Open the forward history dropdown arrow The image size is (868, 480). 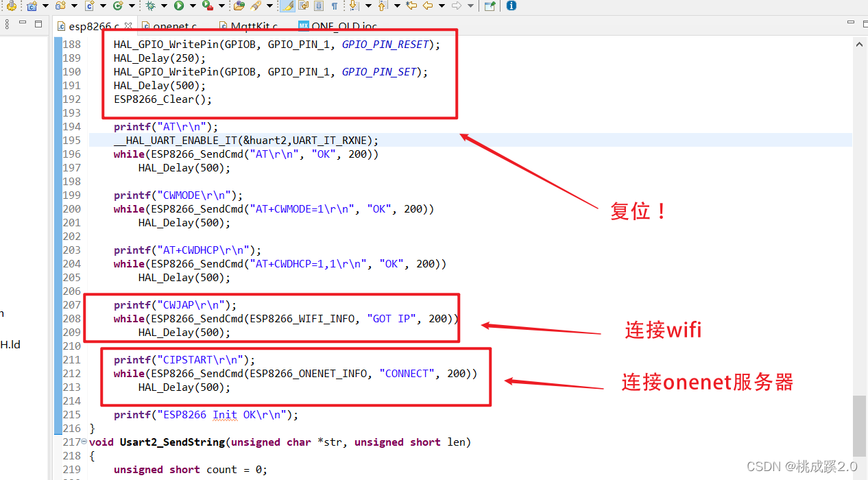coord(470,5)
